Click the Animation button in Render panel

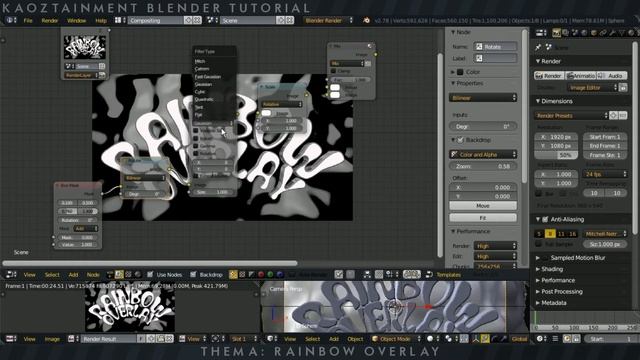[581, 76]
